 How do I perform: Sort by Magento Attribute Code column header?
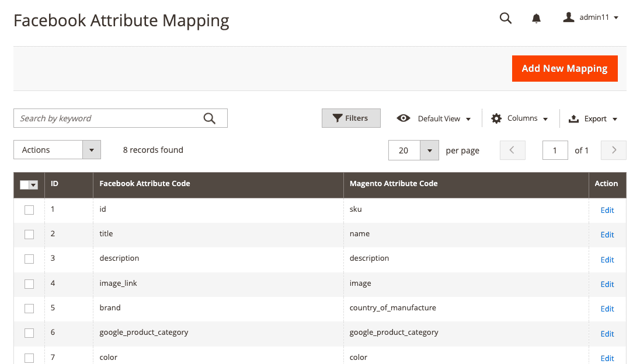[394, 183]
